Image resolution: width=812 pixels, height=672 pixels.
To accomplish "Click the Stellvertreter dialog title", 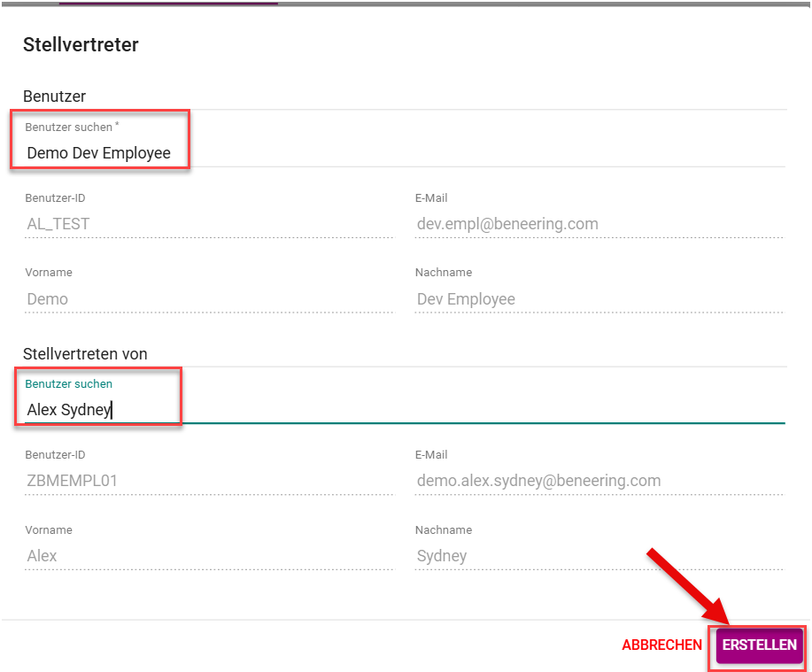I will click(x=81, y=44).
